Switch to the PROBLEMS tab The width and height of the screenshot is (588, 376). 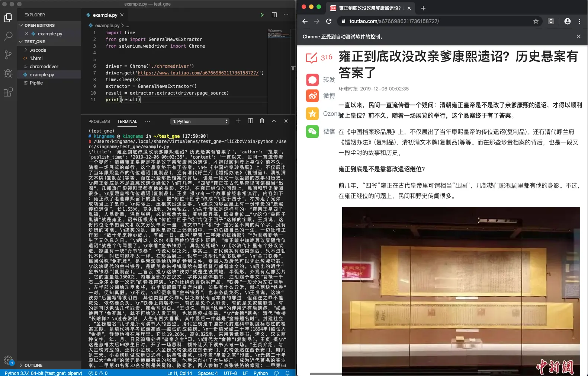pos(99,121)
